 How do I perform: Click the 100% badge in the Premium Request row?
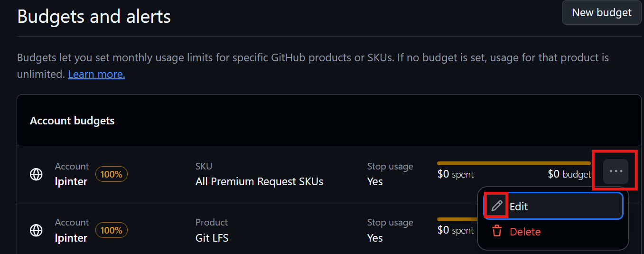(112, 174)
